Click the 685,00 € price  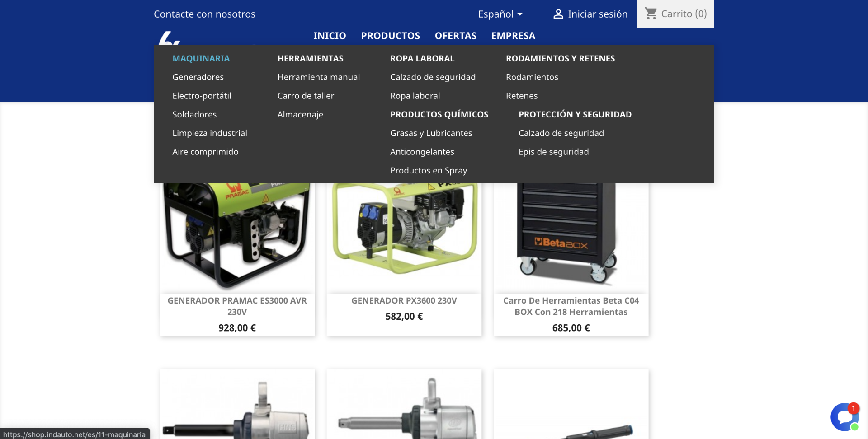pyautogui.click(x=571, y=328)
